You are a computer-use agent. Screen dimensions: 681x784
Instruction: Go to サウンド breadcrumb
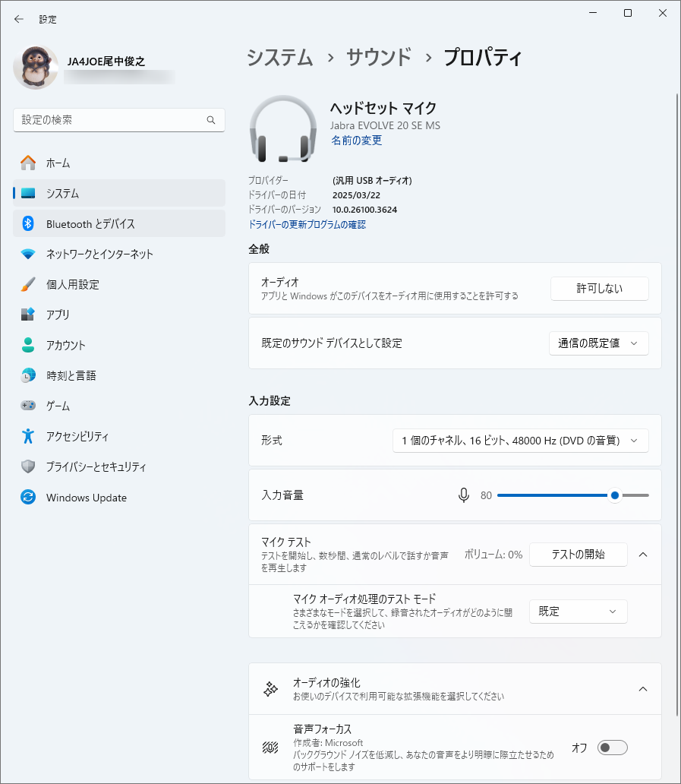pyautogui.click(x=379, y=58)
